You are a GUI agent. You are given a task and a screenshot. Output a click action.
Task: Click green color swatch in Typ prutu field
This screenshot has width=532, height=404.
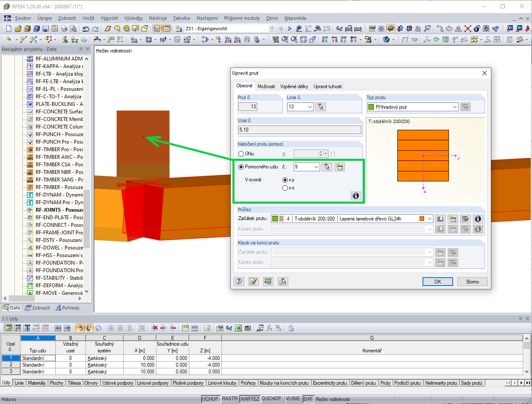(x=371, y=107)
